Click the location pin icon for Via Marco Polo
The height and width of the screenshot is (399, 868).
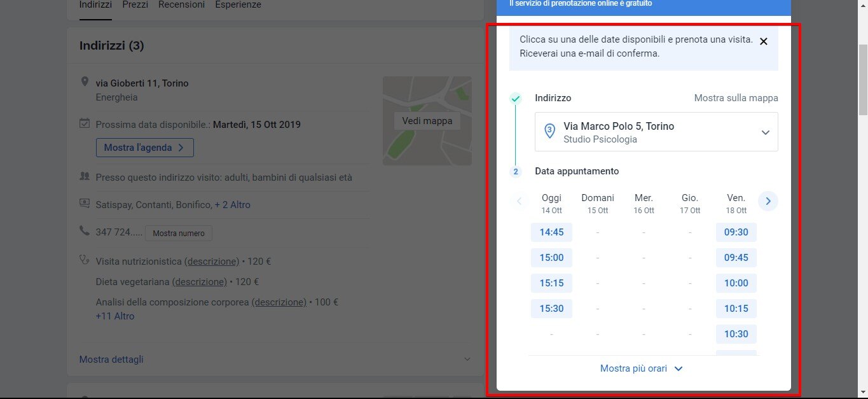[549, 131]
